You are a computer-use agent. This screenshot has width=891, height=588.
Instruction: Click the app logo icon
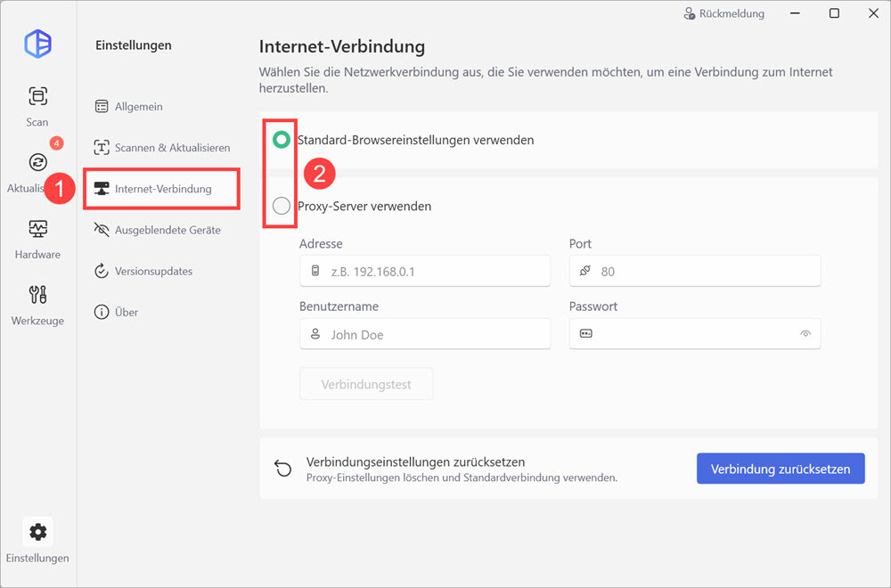click(x=37, y=43)
